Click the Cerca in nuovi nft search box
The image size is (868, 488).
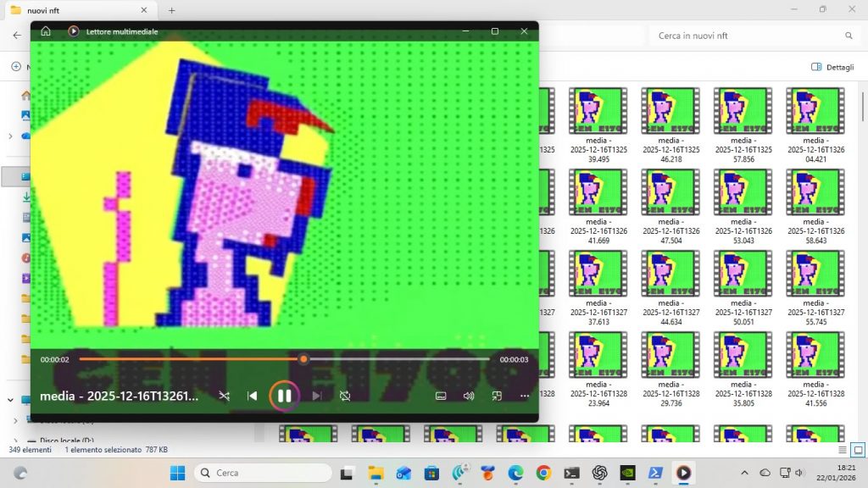[x=746, y=36]
